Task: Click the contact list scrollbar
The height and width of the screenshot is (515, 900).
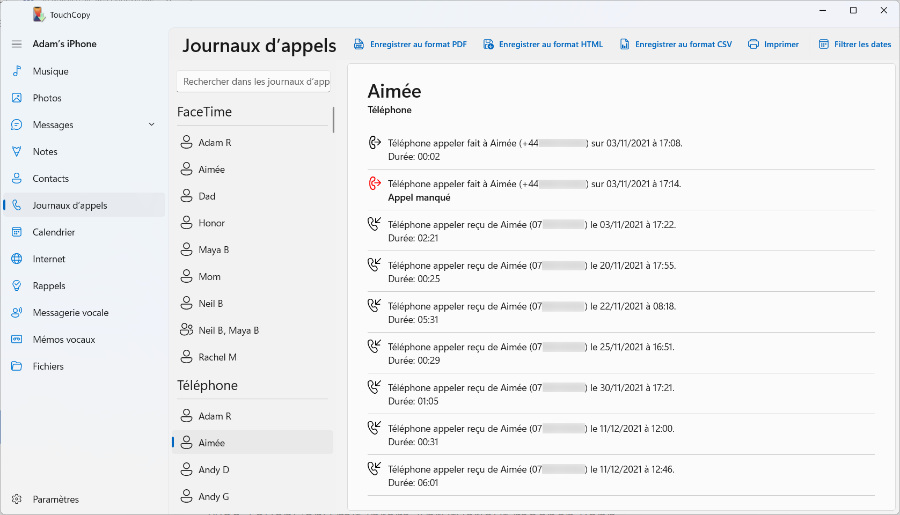Action: pyautogui.click(x=334, y=118)
